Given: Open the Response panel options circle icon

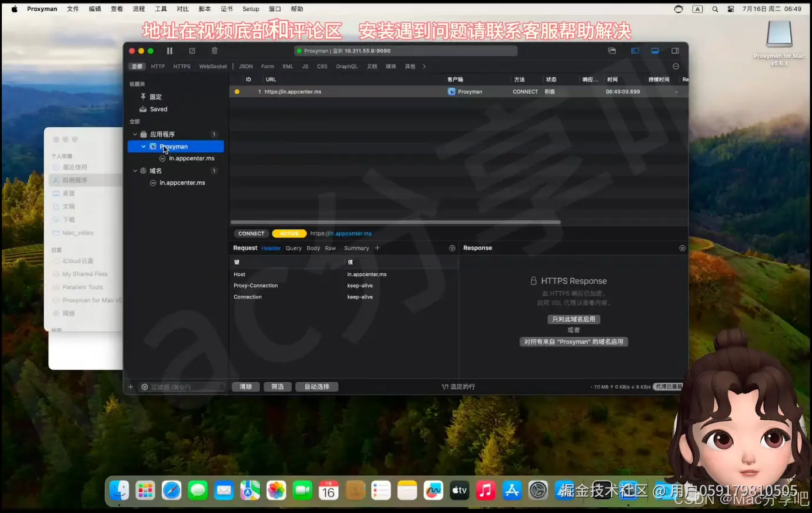Looking at the screenshot, I should pos(682,249).
